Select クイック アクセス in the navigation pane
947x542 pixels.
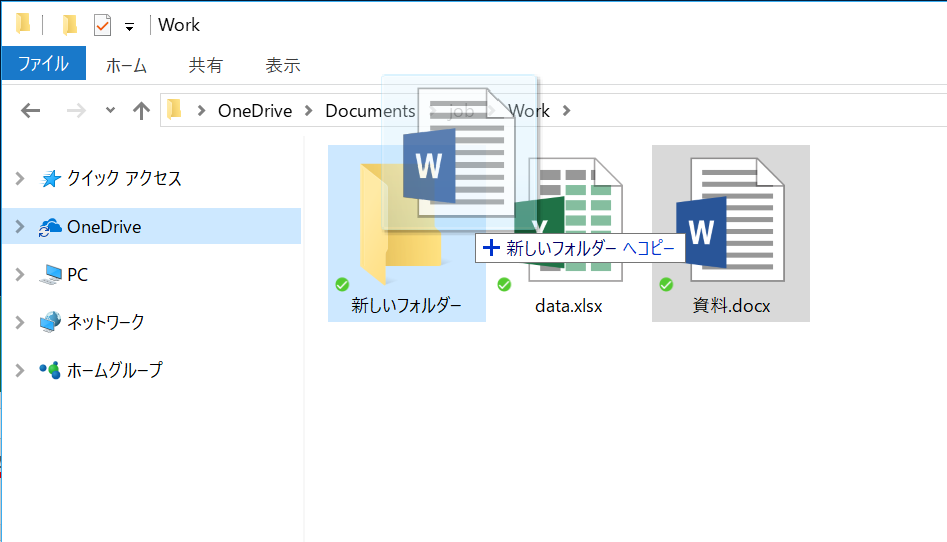pos(124,178)
